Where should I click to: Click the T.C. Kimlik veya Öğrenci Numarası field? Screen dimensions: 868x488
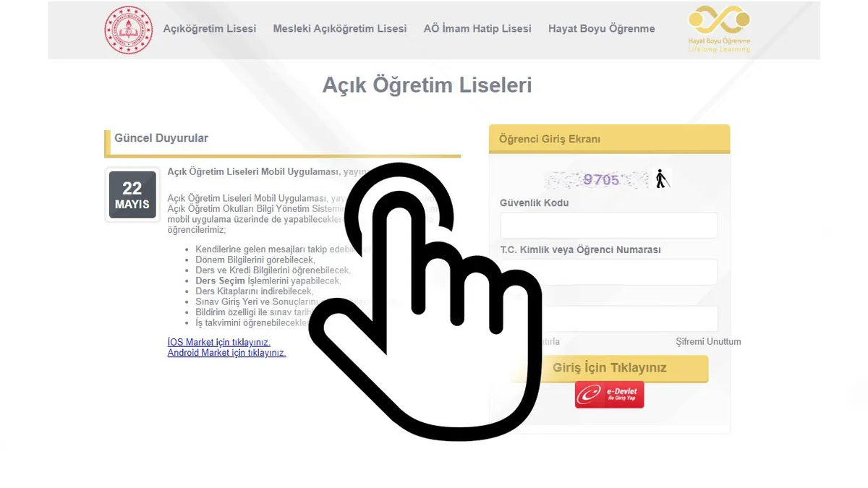[x=609, y=272]
